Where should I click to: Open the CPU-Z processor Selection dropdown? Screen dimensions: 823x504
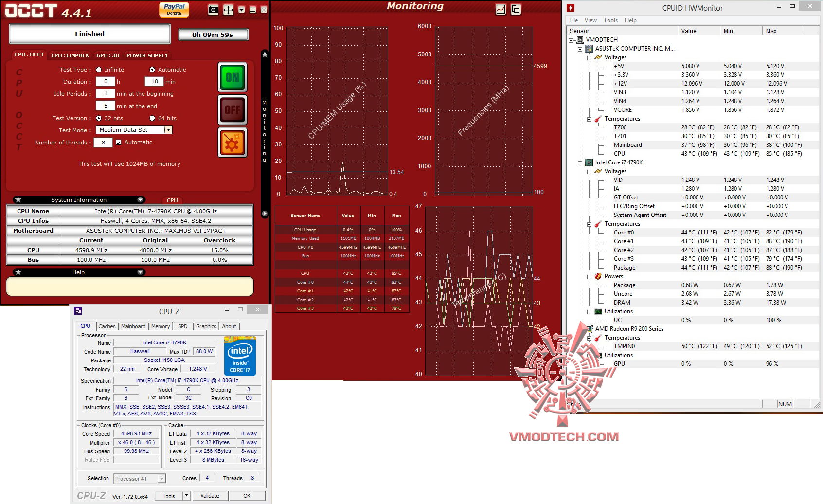pyautogui.click(x=161, y=479)
